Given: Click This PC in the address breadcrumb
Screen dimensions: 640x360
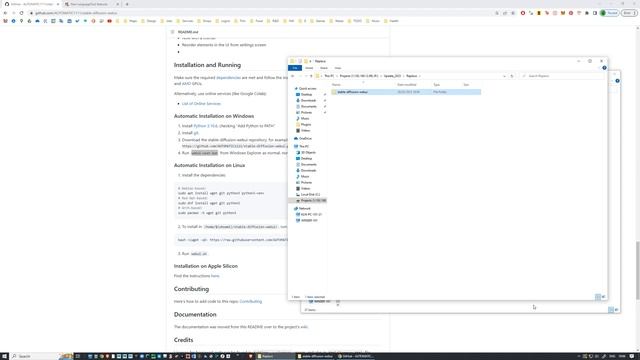Looking at the screenshot, I should [x=329, y=76].
